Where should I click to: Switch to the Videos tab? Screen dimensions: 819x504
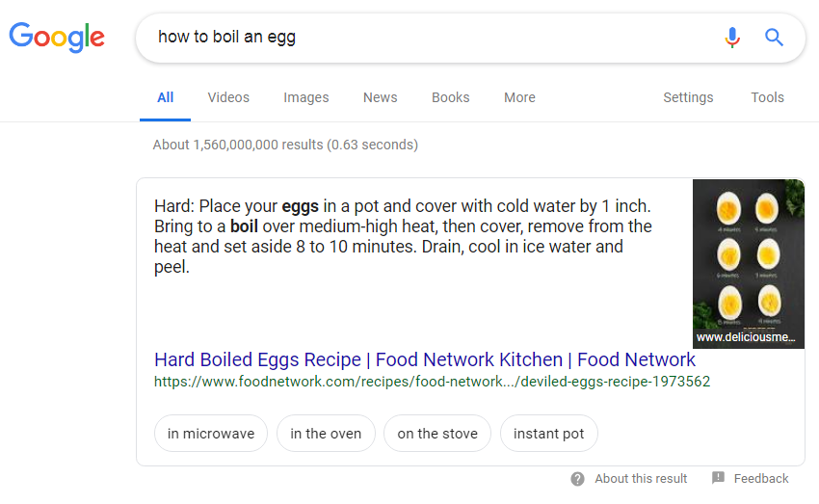[228, 97]
